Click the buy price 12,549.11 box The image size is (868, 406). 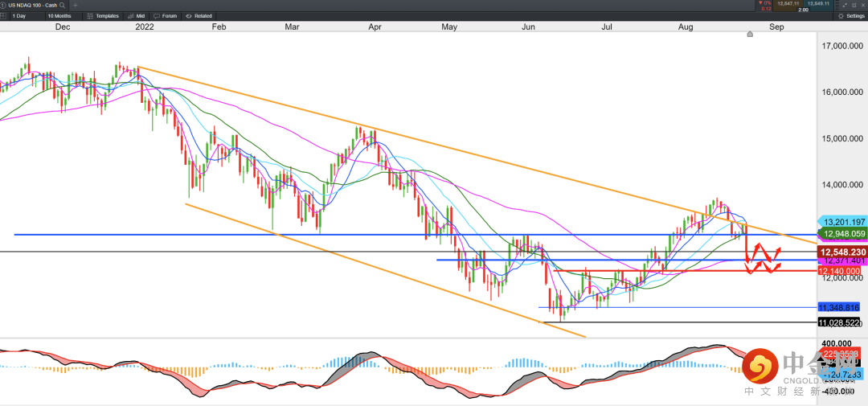coord(818,4)
